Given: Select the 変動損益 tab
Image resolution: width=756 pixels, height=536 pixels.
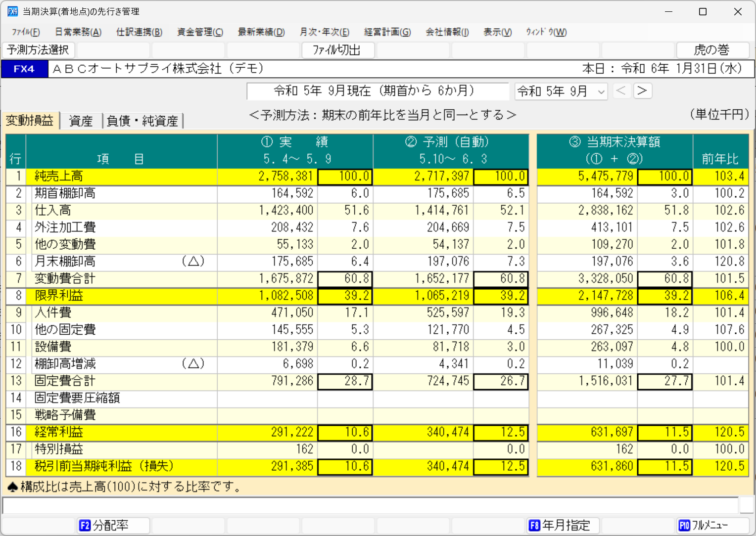Looking at the screenshot, I should [x=30, y=120].
